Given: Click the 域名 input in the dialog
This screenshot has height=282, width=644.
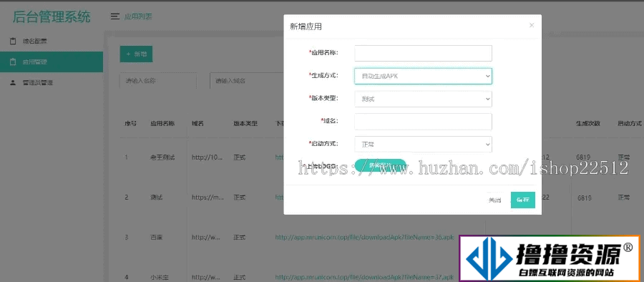Looking at the screenshot, I should coord(423,122).
